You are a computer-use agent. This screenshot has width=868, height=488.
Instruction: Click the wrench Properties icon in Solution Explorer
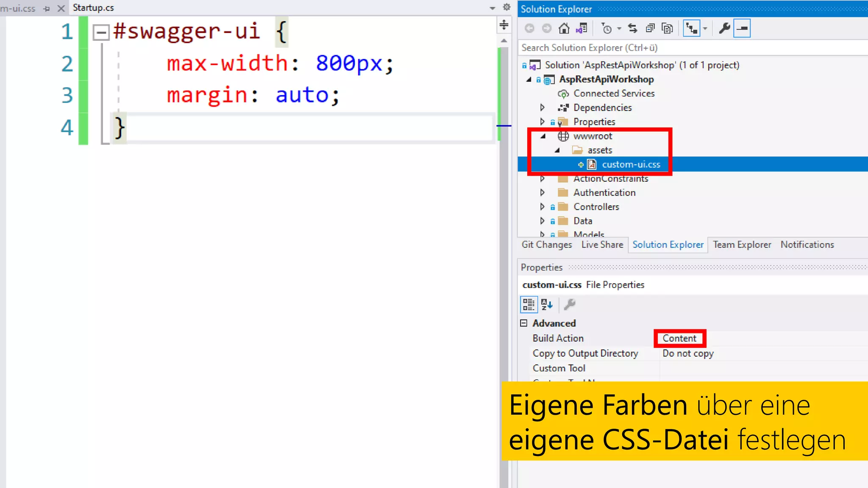click(x=724, y=28)
